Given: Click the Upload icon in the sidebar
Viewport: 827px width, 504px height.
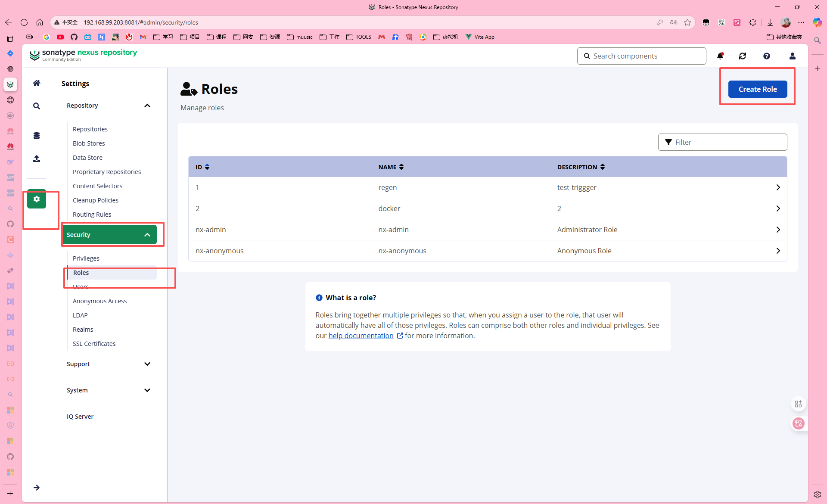Looking at the screenshot, I should click(37, 159).
